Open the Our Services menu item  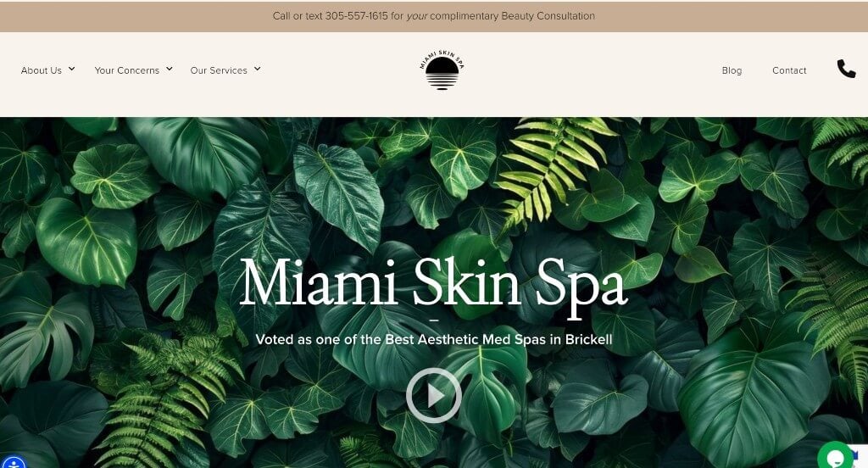219,70
